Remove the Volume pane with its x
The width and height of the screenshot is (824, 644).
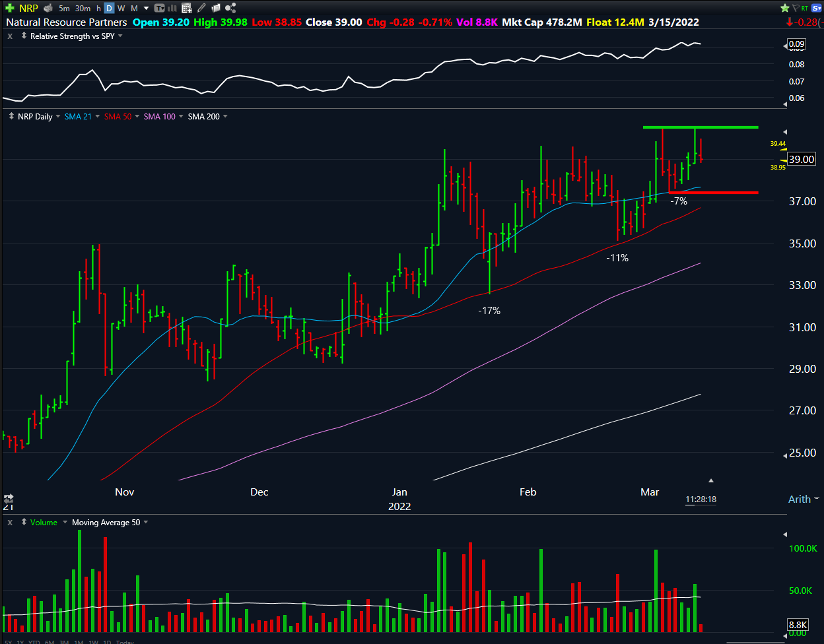(9, 523)
